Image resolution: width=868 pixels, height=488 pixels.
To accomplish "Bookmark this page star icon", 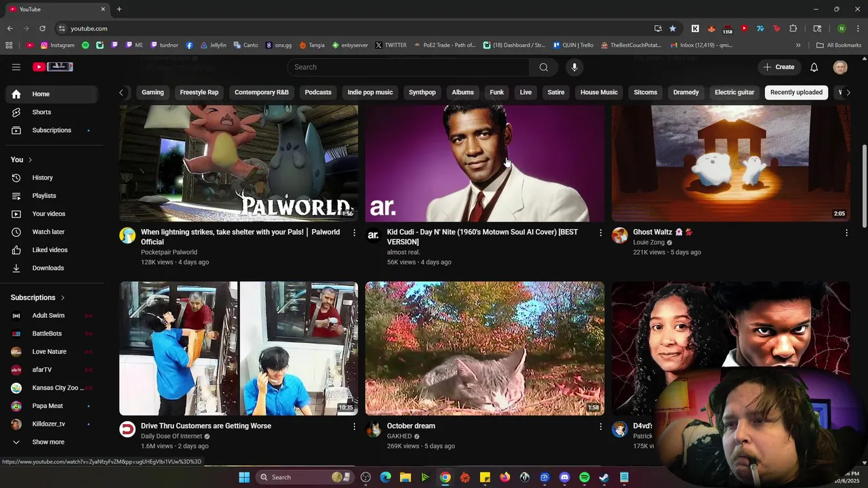I will [x=672, y=28].
